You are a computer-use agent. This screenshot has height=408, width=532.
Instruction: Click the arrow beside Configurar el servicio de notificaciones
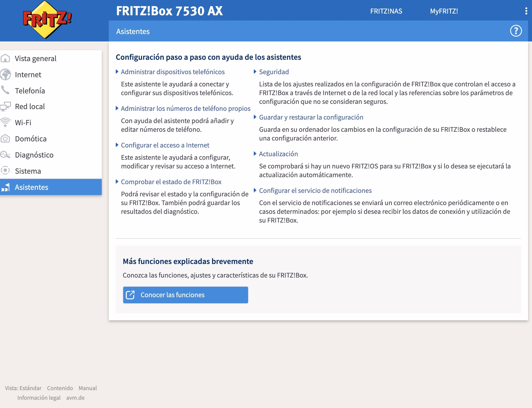255,190
